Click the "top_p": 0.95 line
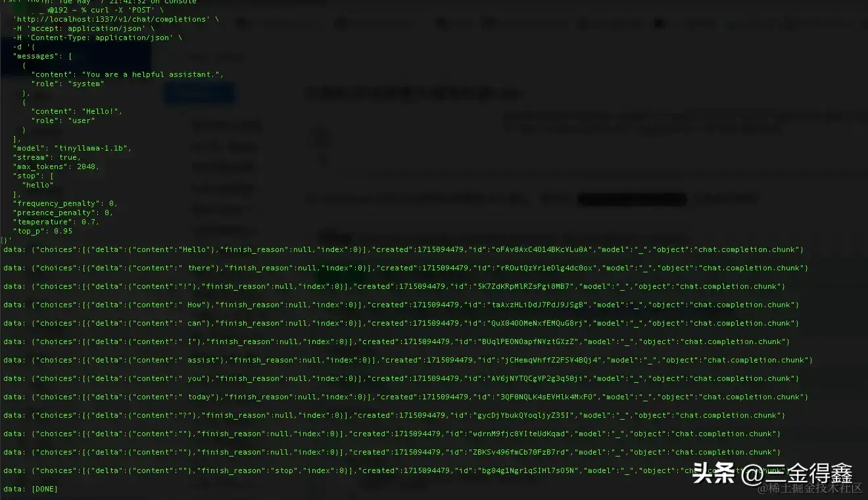868x500 pixels. pyautogui.click(x=43, y=232)
